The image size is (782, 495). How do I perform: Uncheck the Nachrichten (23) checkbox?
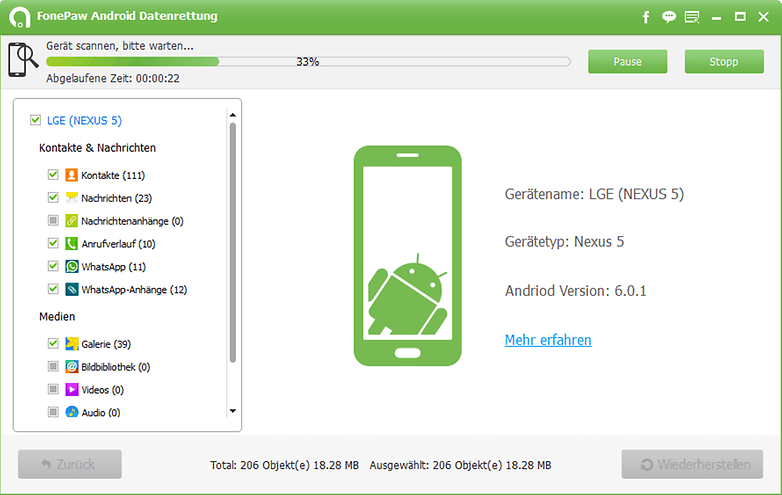point(53,197)
